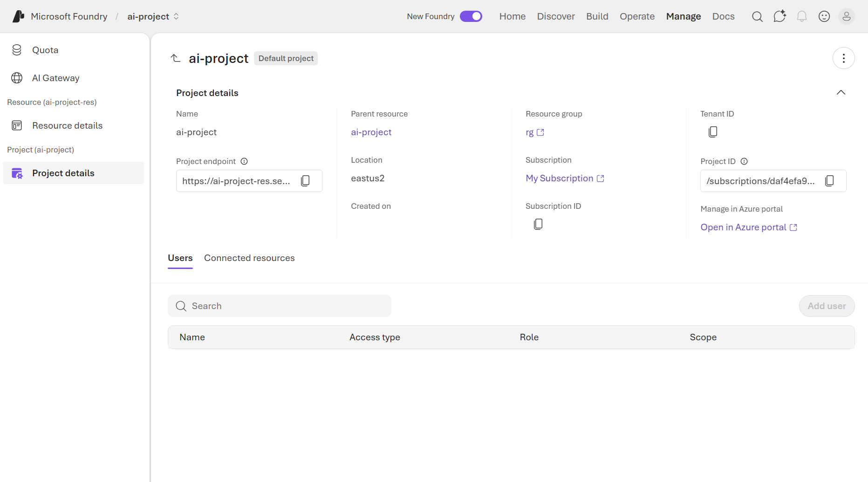Click the eastus2 location value

click(368, 178)
